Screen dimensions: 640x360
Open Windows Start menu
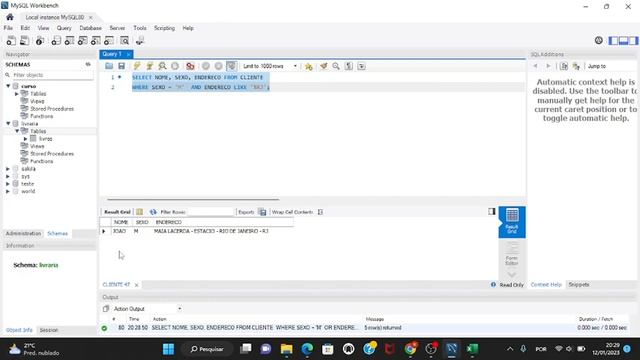[x=168, y=349]
